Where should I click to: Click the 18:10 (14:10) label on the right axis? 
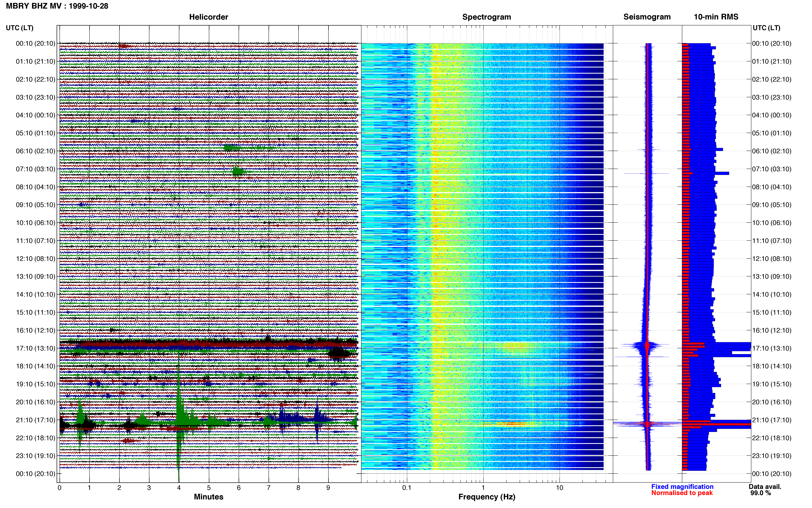pyautogui.click(x=772, y=366)
